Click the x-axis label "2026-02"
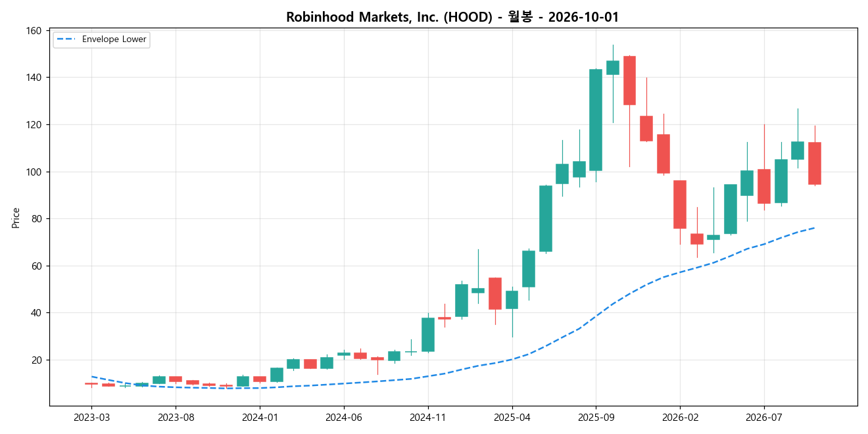This screenshot has height=434, width=868. (x=680, y=417)
